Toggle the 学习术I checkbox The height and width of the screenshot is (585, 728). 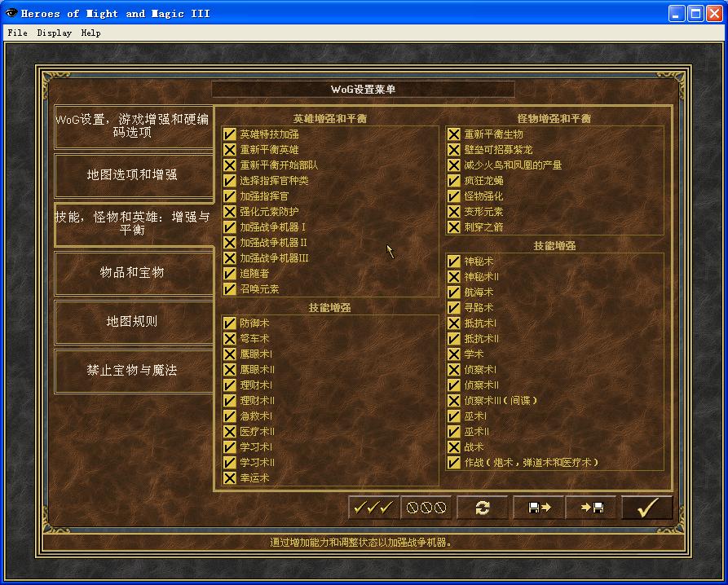[x=229, y=447]
